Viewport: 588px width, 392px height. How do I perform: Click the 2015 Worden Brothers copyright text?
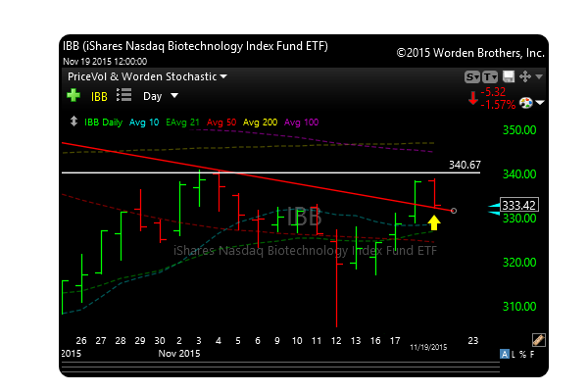pyautogui.click(x=470, y=53)
